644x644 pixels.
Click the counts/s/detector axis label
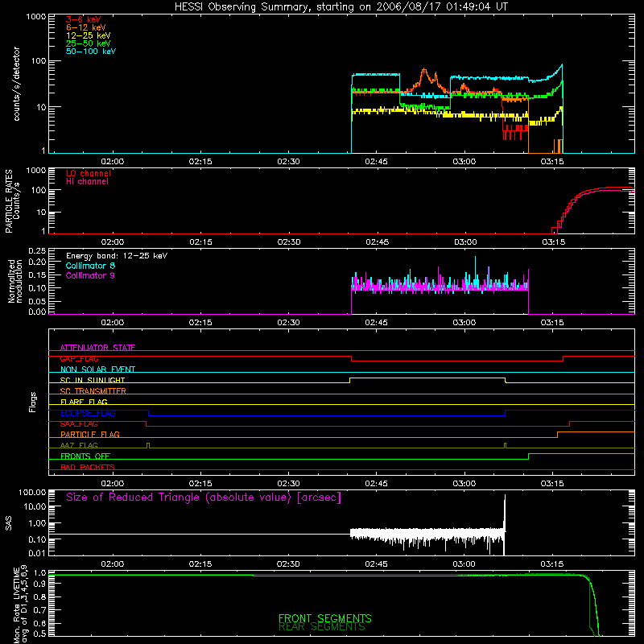[x=16, y=84]
